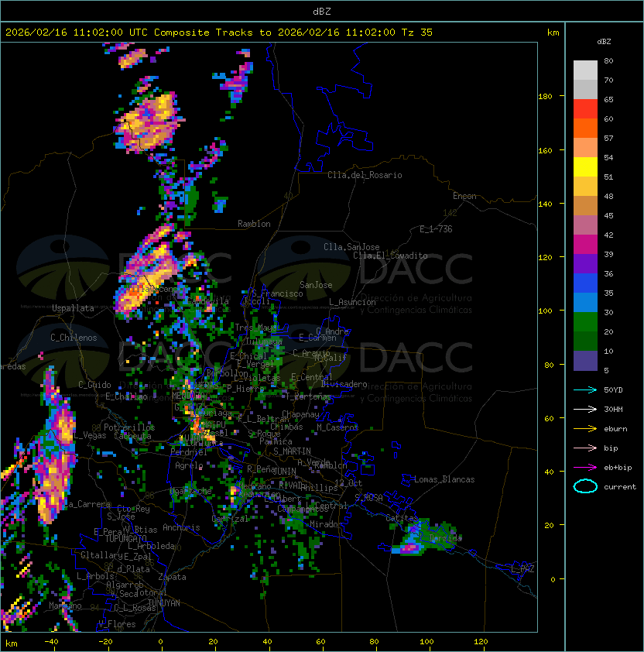
Task: Click the 'current' legend label
Action: click(x=620, y=486)
